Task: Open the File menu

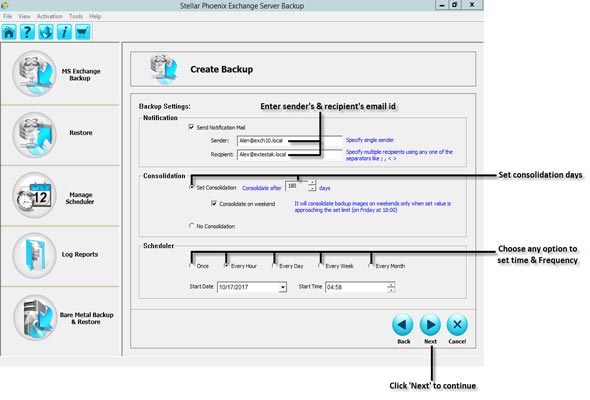Action: [8, 17]
